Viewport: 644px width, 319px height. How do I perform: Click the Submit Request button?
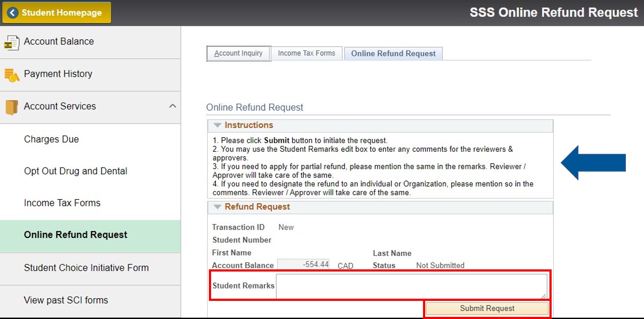(x=487, y=309)
